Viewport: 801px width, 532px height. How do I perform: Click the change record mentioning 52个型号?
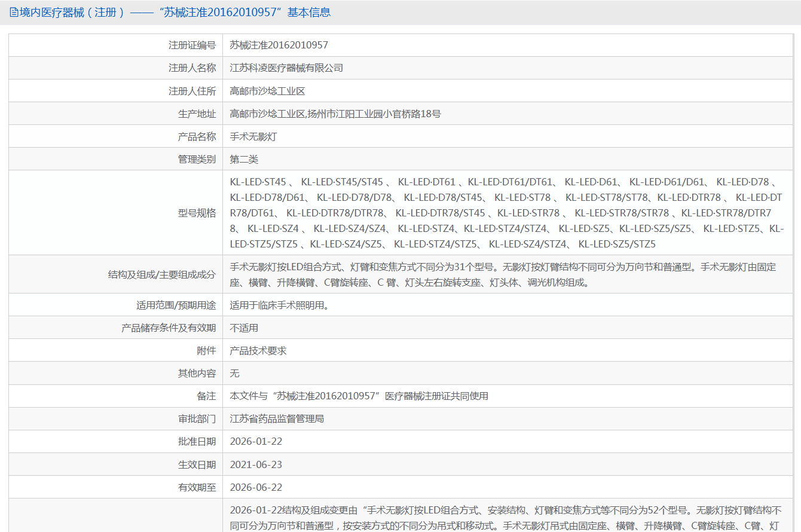[x=507, y=518]
